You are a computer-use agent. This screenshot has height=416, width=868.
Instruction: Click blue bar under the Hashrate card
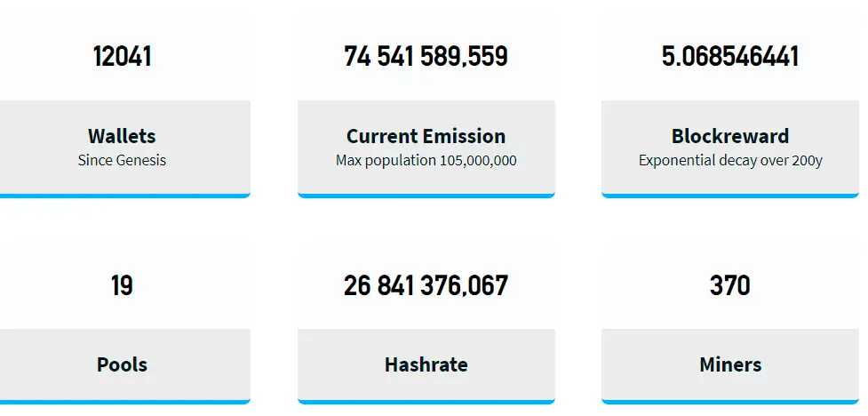click(426, 402)
